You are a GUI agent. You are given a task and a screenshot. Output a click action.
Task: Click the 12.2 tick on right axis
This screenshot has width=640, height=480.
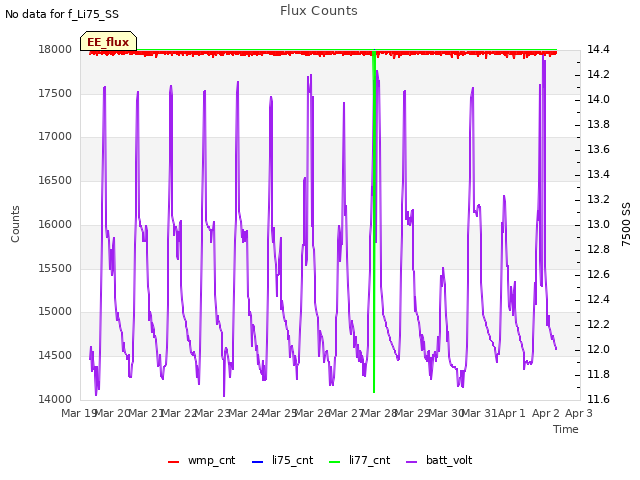coord(598,324)
